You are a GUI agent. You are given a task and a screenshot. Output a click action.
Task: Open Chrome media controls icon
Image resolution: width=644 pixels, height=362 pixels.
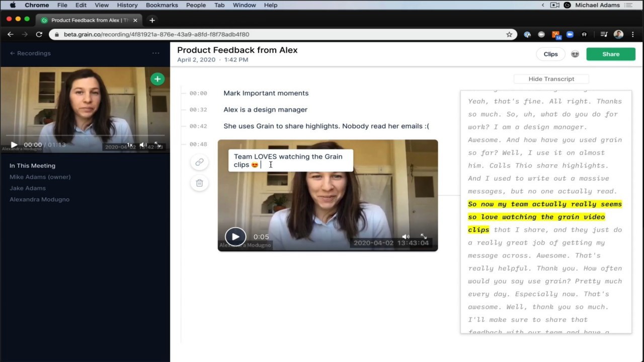point(604,35)
